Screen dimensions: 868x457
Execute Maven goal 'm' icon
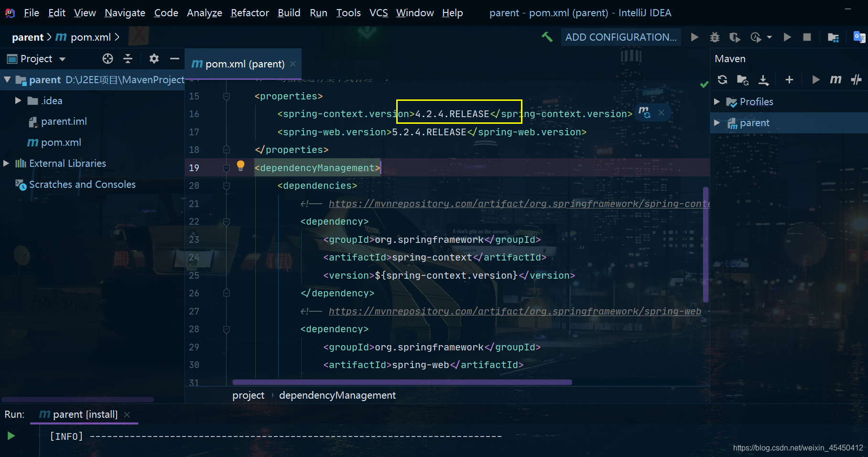pos(835,79)
